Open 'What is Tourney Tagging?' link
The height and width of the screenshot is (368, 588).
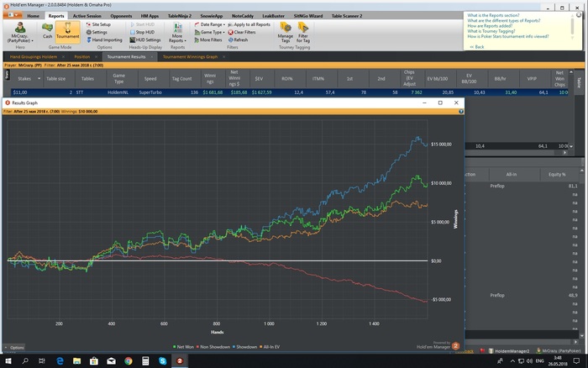[491, 31]
